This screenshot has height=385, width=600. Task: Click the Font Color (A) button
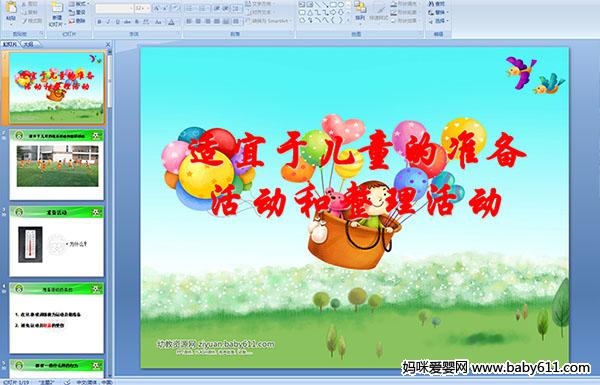(x=172, y=22)
